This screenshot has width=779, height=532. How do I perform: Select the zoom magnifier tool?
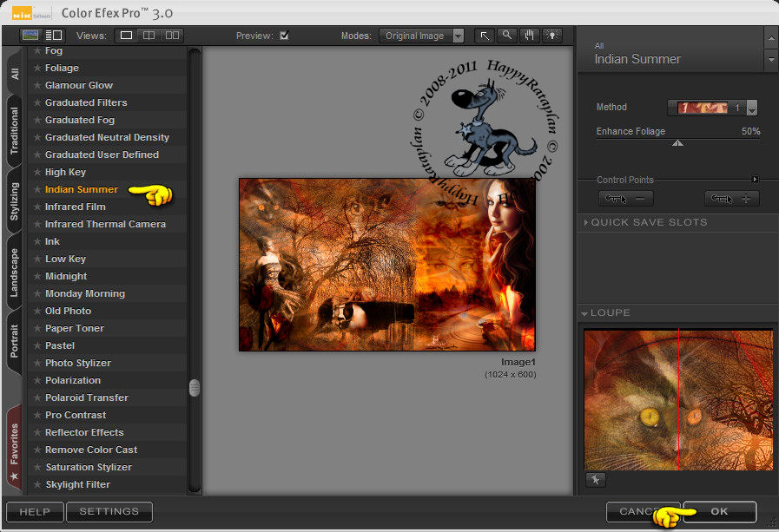click(507, 36)
